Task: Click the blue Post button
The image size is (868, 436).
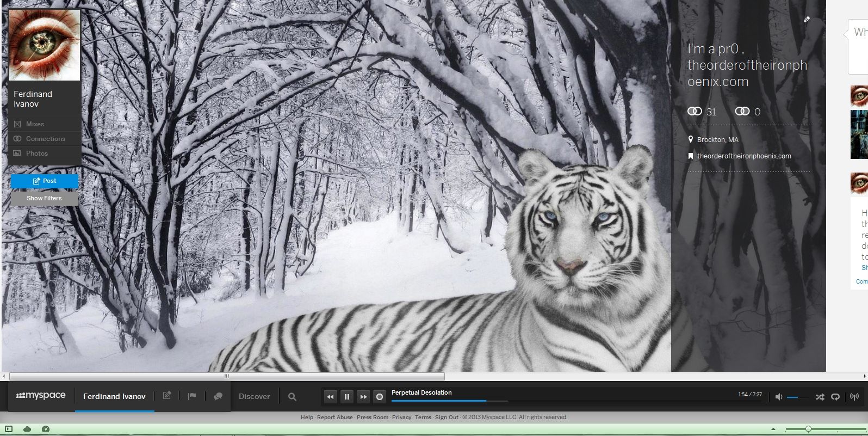Action: click(x=45, y=181)
